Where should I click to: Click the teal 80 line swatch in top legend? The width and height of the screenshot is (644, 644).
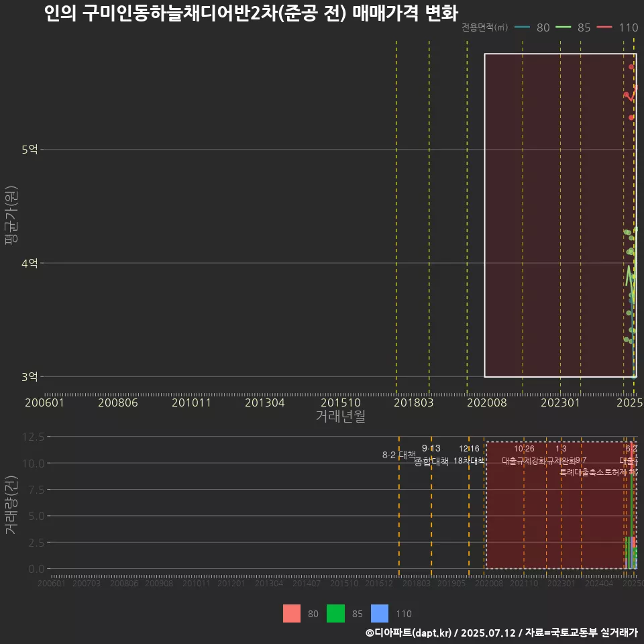click(x=522, y=28)
